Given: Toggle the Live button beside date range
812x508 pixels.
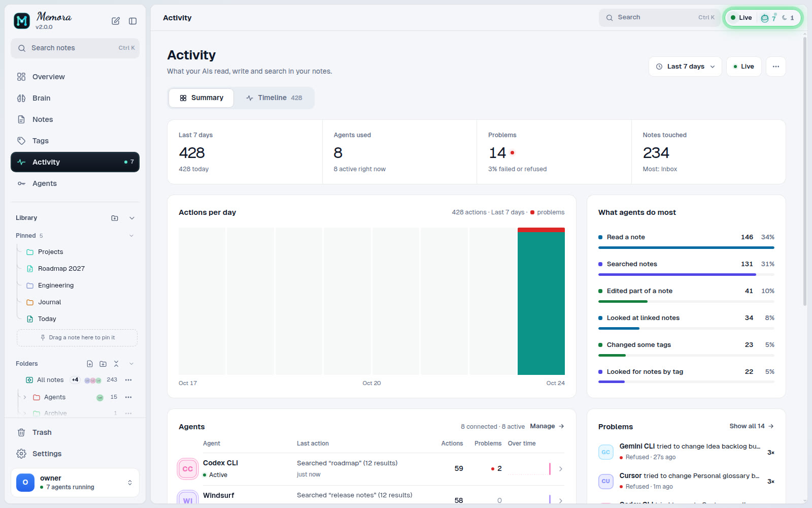Looking at the screenshot, I should (x=744, y=67).
